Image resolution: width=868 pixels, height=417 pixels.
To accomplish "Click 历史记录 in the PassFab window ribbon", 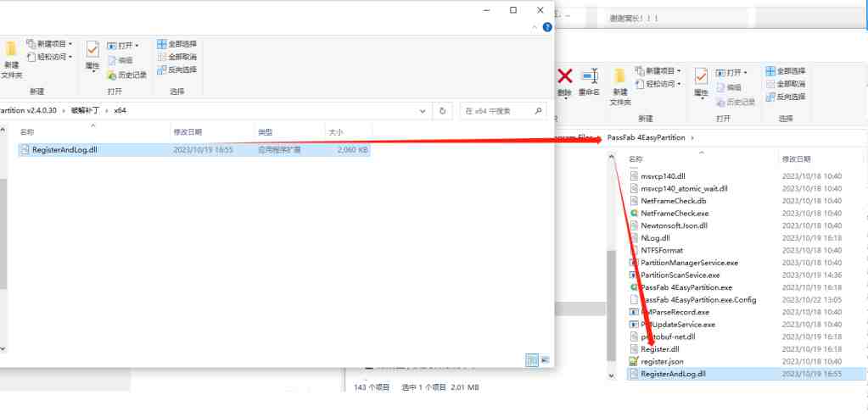I will coord(736,102).
